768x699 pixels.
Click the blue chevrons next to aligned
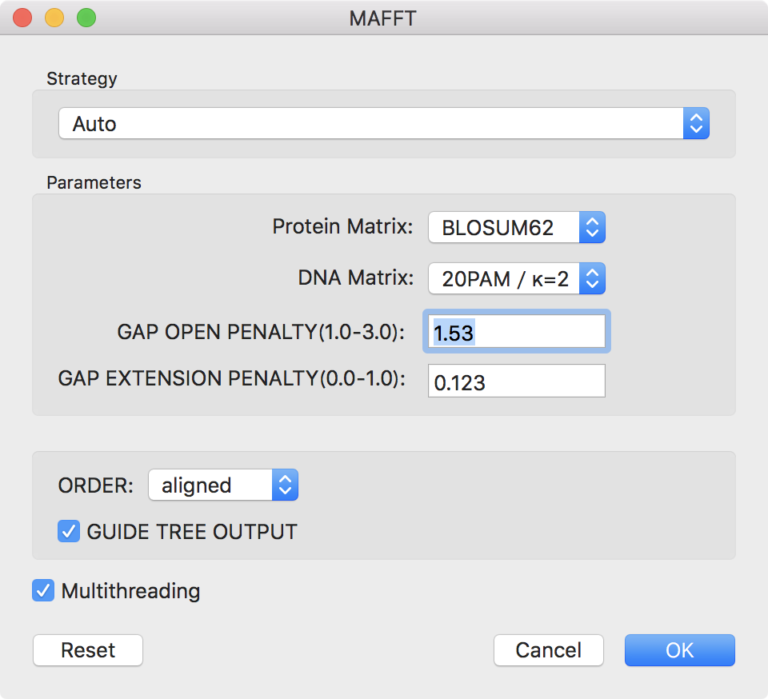285,485
